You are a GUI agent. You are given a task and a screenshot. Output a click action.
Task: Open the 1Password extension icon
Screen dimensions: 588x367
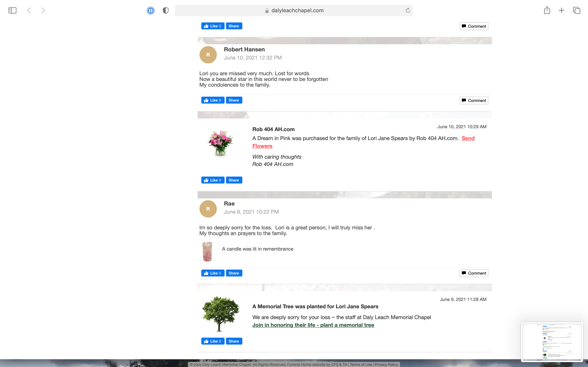(151, 10)
